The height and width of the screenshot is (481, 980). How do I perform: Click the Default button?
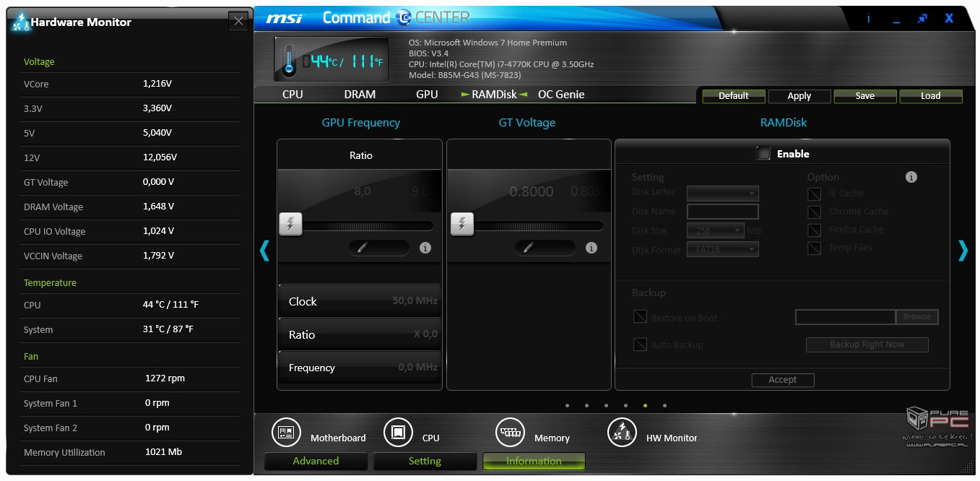point(734,96)
